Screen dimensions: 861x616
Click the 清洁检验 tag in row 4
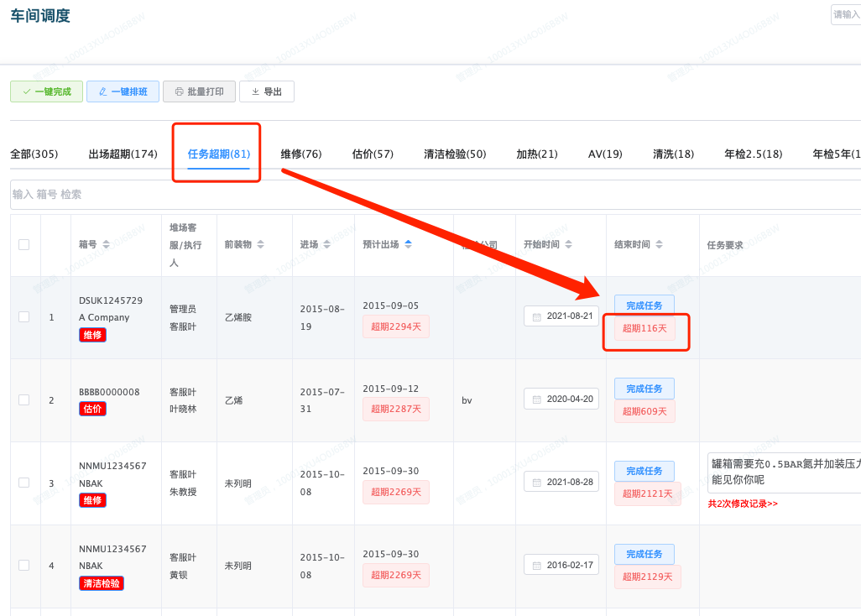point(102,583)
